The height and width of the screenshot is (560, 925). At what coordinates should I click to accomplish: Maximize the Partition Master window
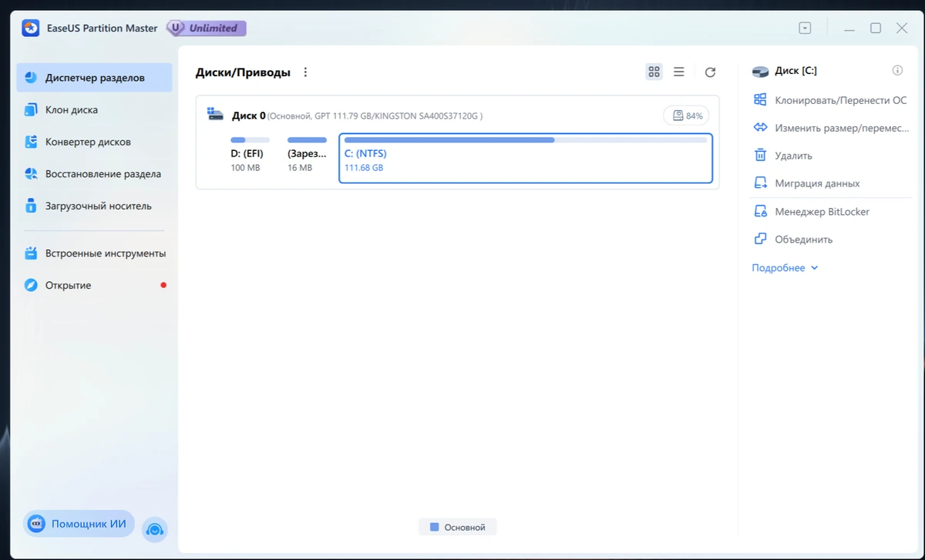point(876,29)
